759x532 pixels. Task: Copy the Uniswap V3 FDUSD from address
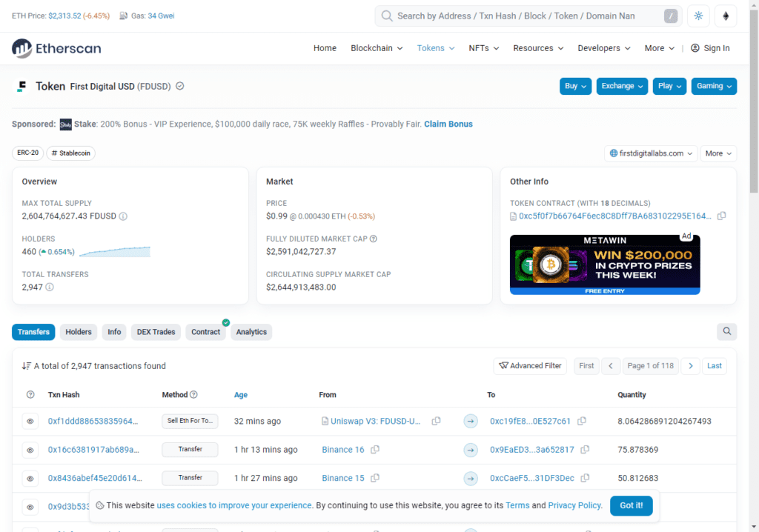(436, 421)
